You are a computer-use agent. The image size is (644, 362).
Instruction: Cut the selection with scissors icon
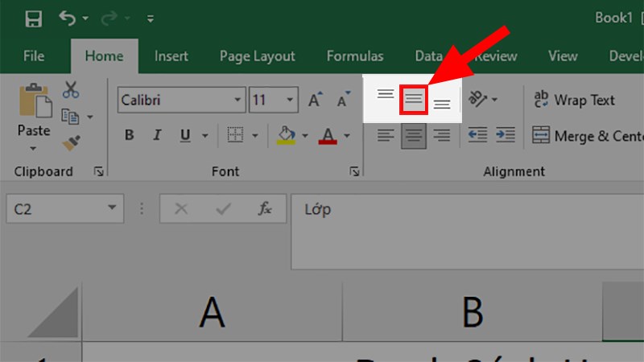71,90
